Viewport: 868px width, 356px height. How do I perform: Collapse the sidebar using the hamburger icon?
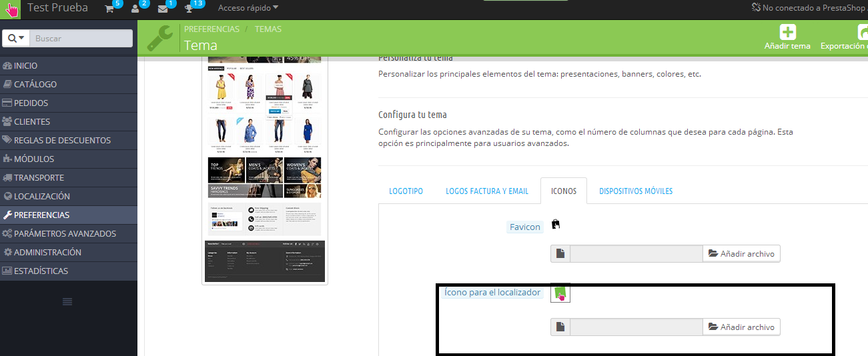click(x=67, y=302)
